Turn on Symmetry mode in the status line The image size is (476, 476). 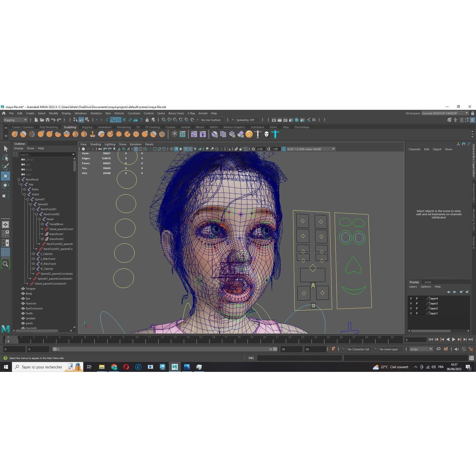247,120
